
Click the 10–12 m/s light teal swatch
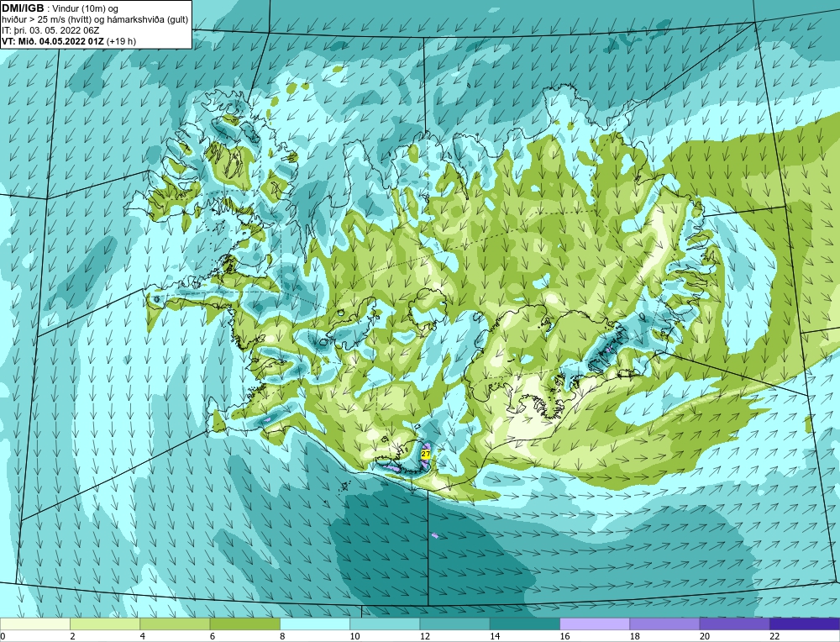[385, 624]
